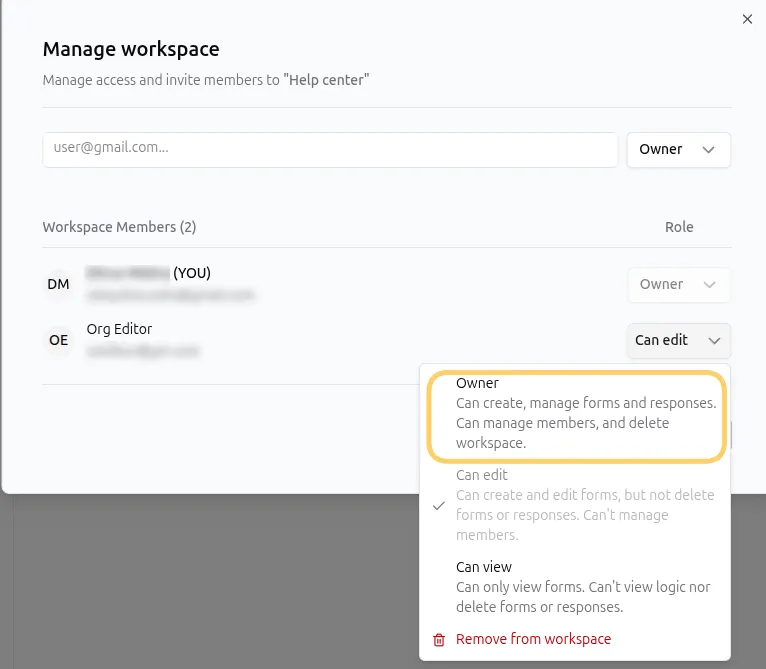
Task: Open Org Editor's Can edit dropdown
Action: tap(679, 340)
